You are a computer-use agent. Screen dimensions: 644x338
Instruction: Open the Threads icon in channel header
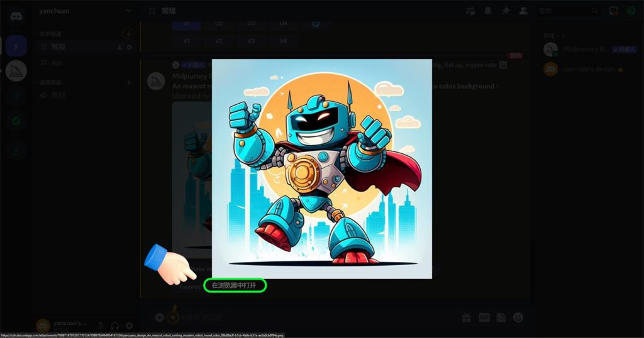470,11
